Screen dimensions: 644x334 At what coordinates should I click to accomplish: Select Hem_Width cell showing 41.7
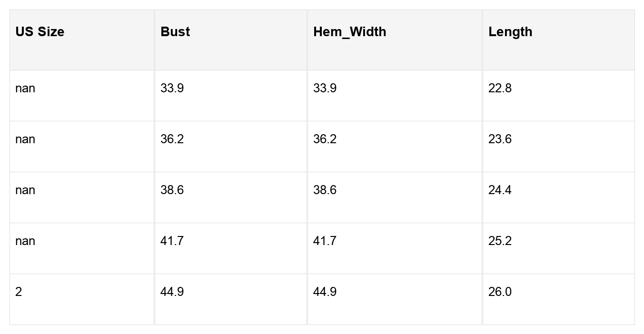coord(395,248)
